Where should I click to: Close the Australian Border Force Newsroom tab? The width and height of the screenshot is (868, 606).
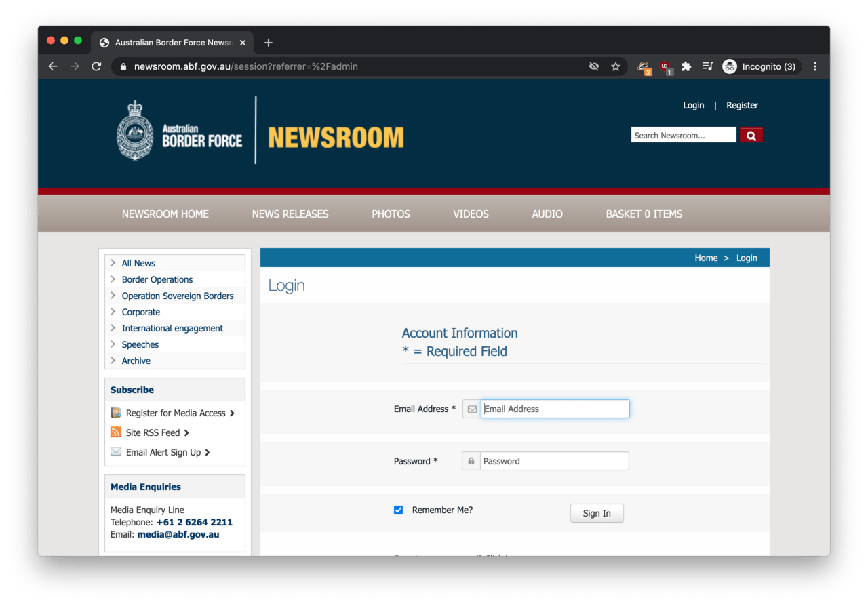coord(243,43)
